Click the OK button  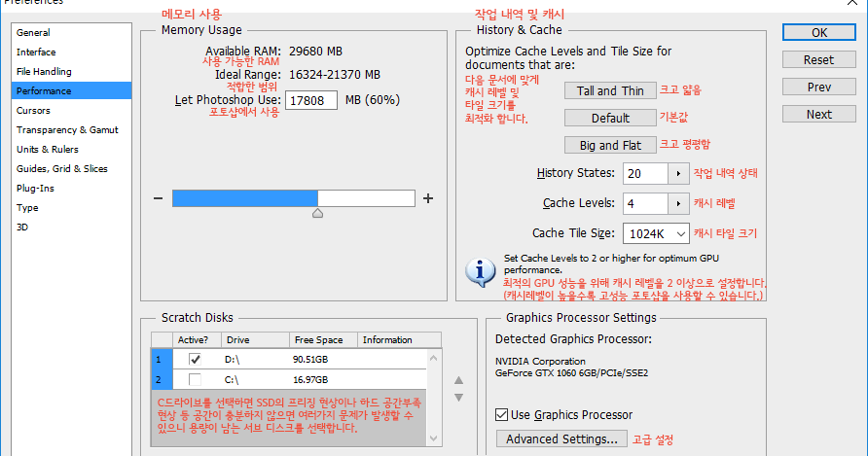(818, 33)
